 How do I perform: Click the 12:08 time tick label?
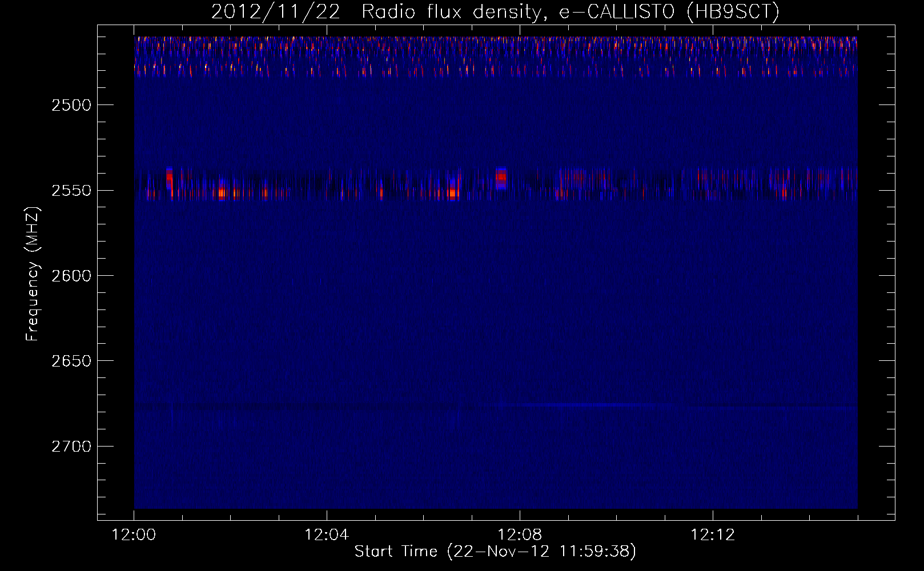520,535
